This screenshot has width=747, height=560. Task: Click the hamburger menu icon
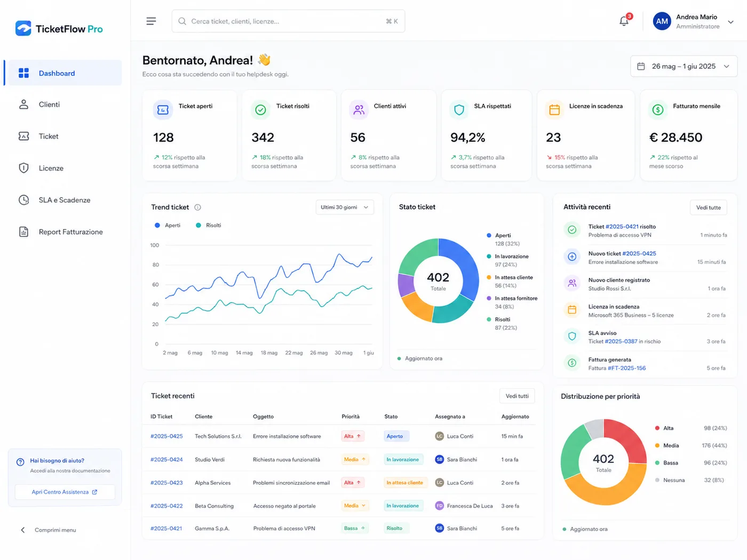[x=151, y=21]
